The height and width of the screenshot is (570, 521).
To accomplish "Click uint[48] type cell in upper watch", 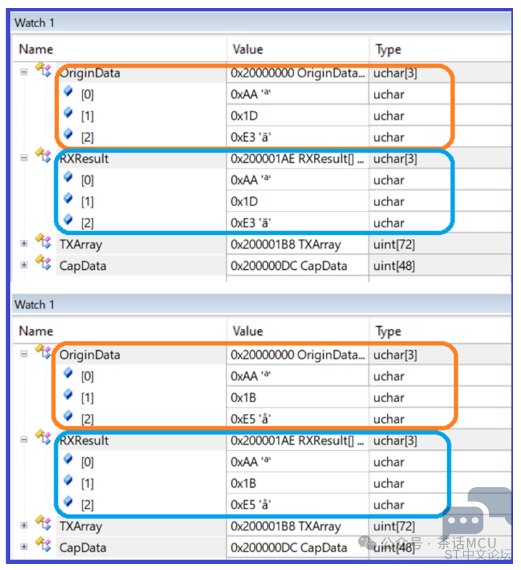I will (394, 266).
